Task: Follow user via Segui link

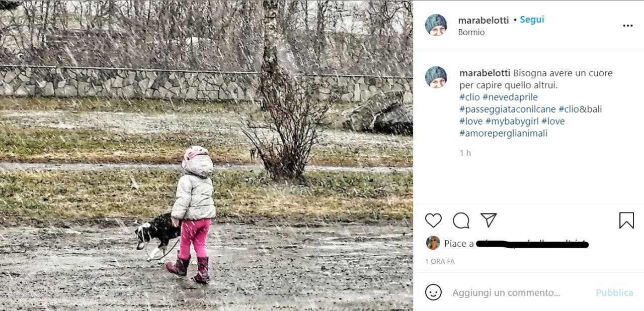Action: 532,20
